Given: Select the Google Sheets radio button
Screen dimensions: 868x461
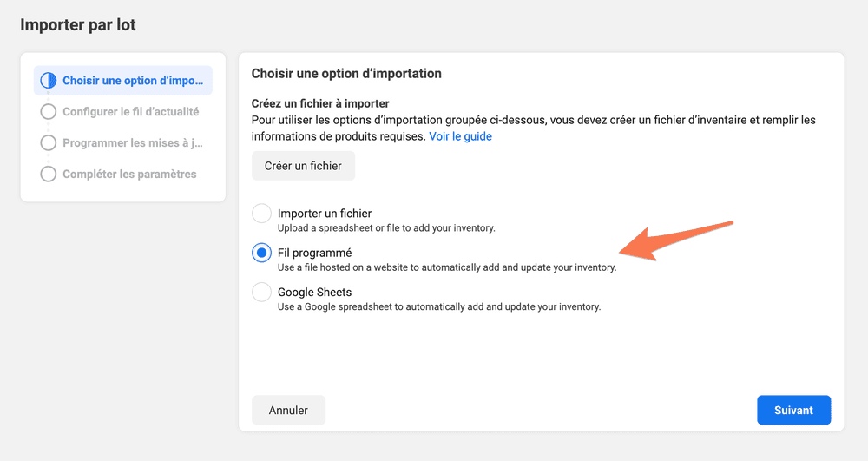Looking at the screenshot, I should click(261, 293).
